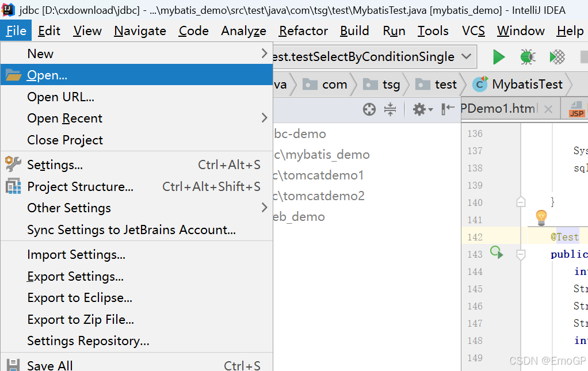
Task: Select Open URL... menu entry
Action: [x=136, y=97]
